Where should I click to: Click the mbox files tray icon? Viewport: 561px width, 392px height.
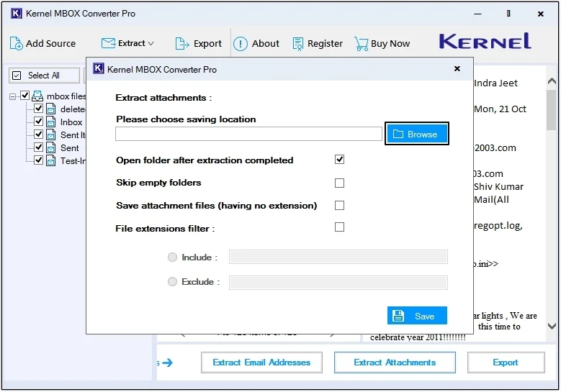[37, 96]
